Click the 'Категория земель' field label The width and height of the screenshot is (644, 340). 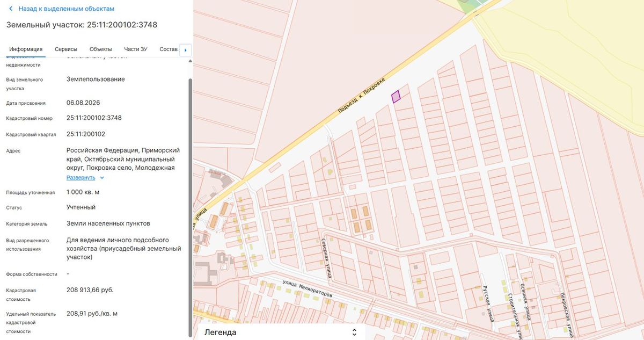(x=27, y=224)
